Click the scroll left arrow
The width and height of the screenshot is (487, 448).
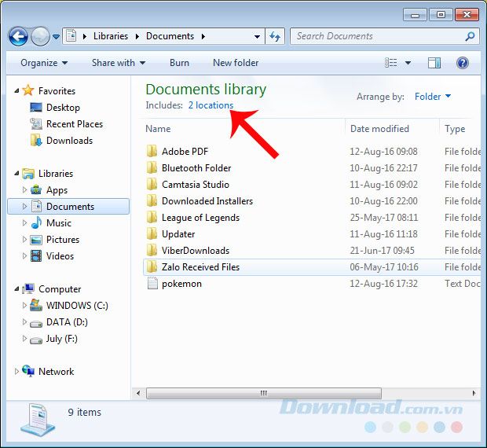138,393
